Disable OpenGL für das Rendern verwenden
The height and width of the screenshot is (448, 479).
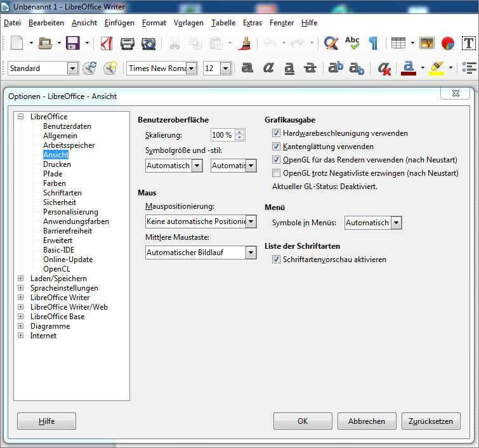[276, 159]
